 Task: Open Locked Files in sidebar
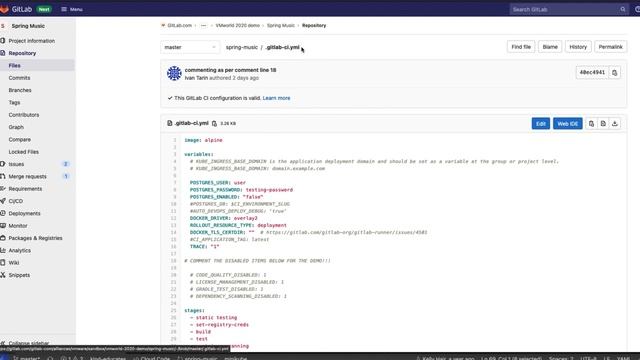point(24,152)
